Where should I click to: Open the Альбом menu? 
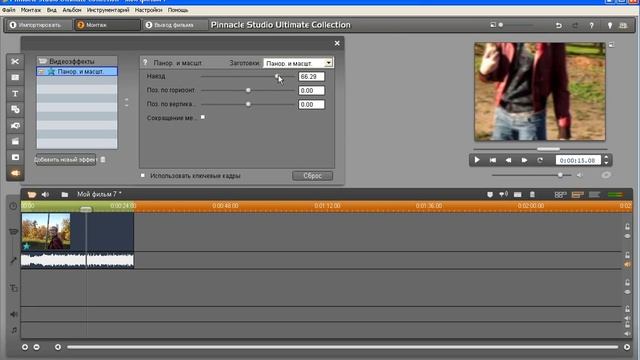coord(72,10)
